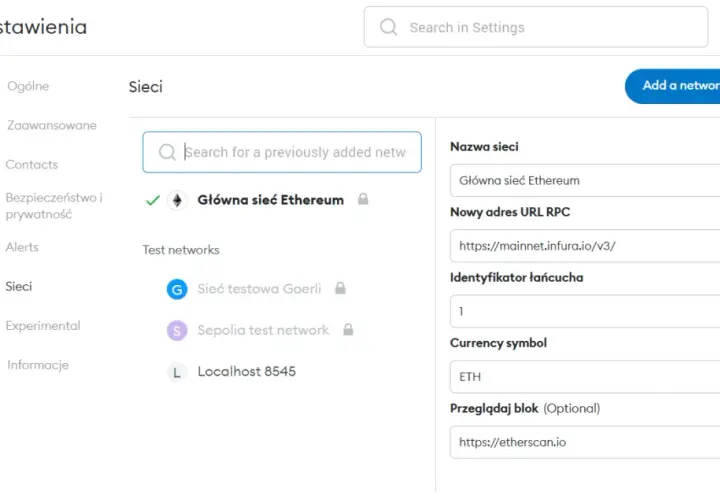
Task: Open the Zaawansowane settings section
Action: (x=52, y=125)
